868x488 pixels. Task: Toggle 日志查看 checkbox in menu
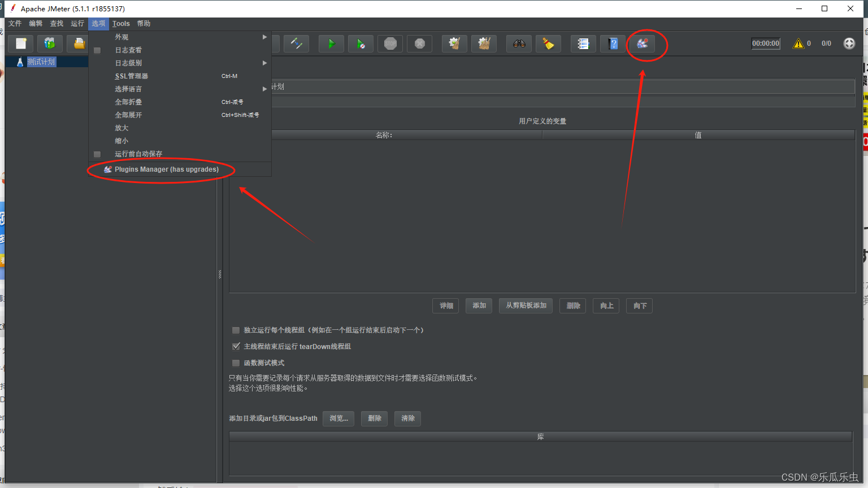tap(97, 50)
